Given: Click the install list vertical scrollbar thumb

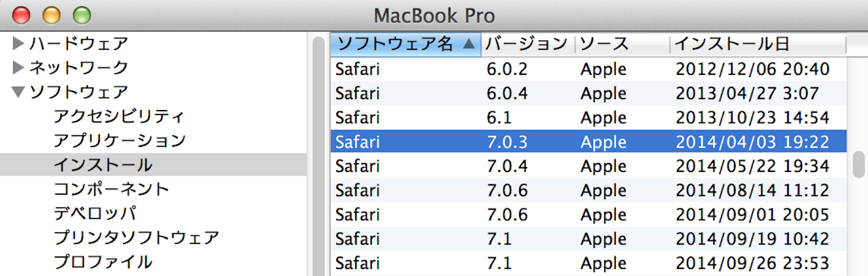Looking at the screenshot, I should (858, 165).
